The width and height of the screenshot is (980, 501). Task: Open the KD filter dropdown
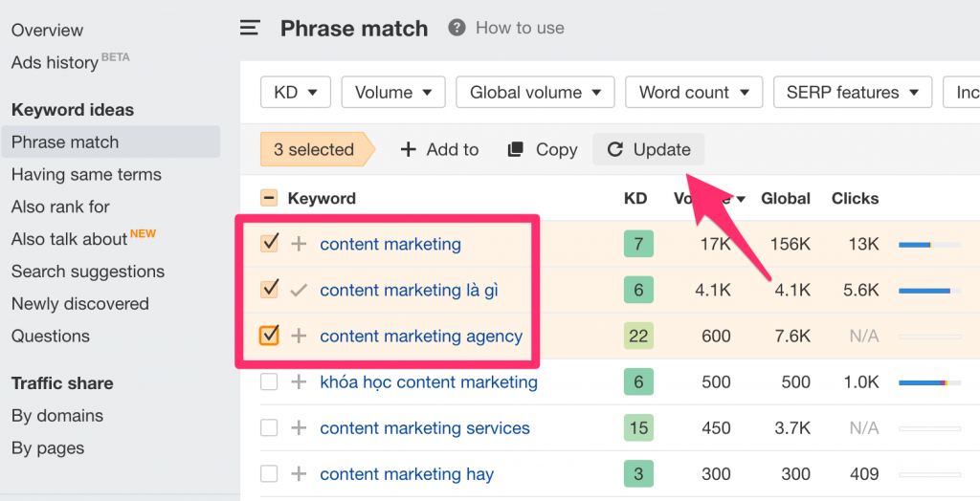pos(295,93)
